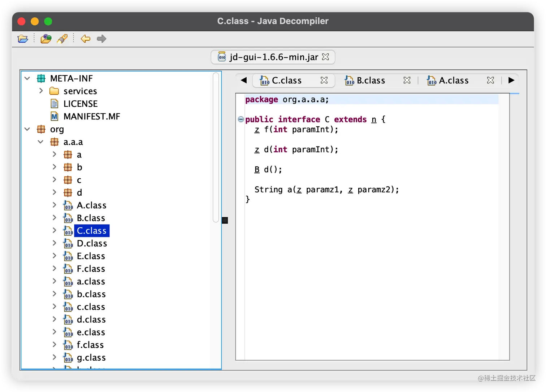The height and width of the screenshot is (392, 546).
Task: Click the tree panel vertical scrollbar
Action: (x=216, y=147)
